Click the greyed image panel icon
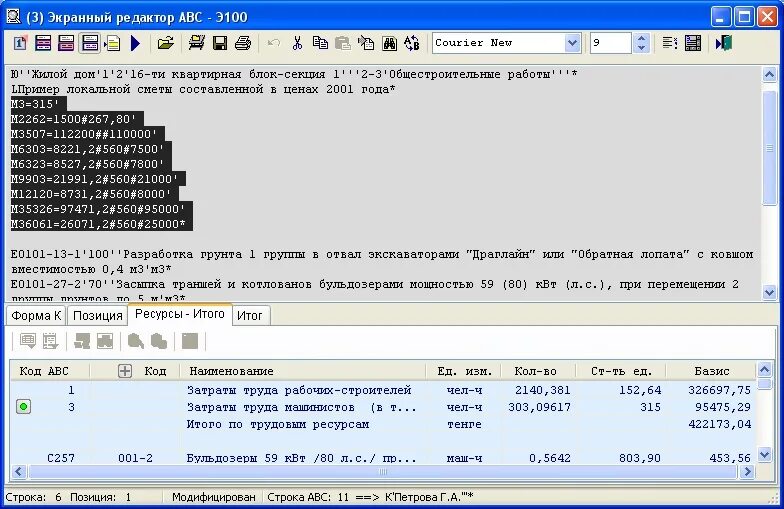Screen dimensions: 784x509 pos(105,341)
